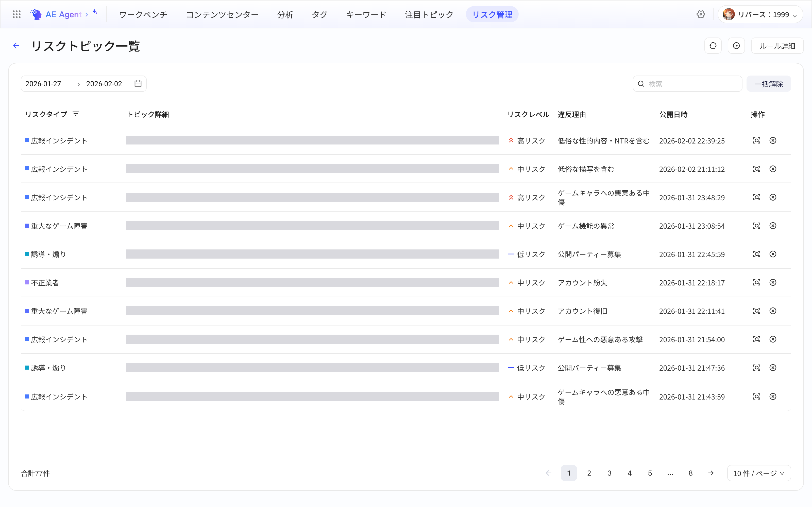
Task: Click the settings gear icon
Action: click(701, 14)
